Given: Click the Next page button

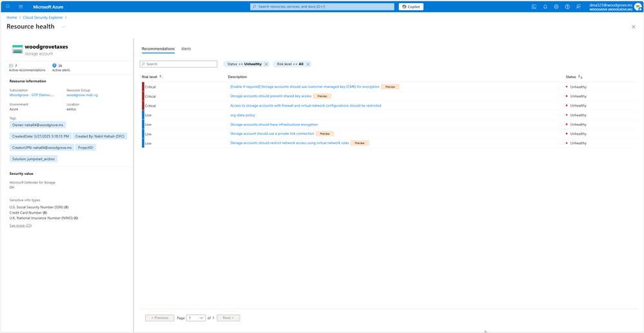Looking at the screenshot, I should pos(228,318).
